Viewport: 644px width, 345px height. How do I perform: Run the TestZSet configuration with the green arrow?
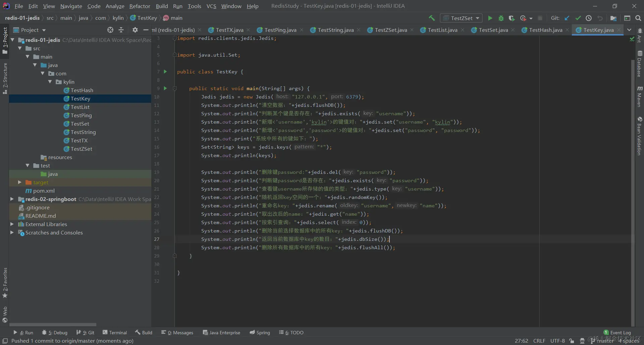click(x=490, y=18)
